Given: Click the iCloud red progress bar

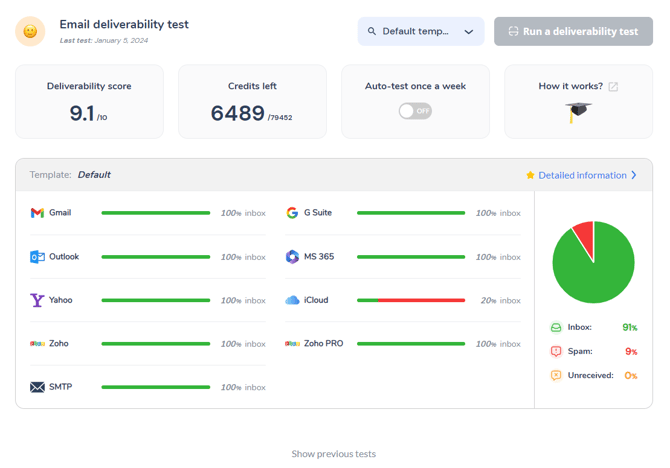Looking at the screenshot, I should pos(421,300).
